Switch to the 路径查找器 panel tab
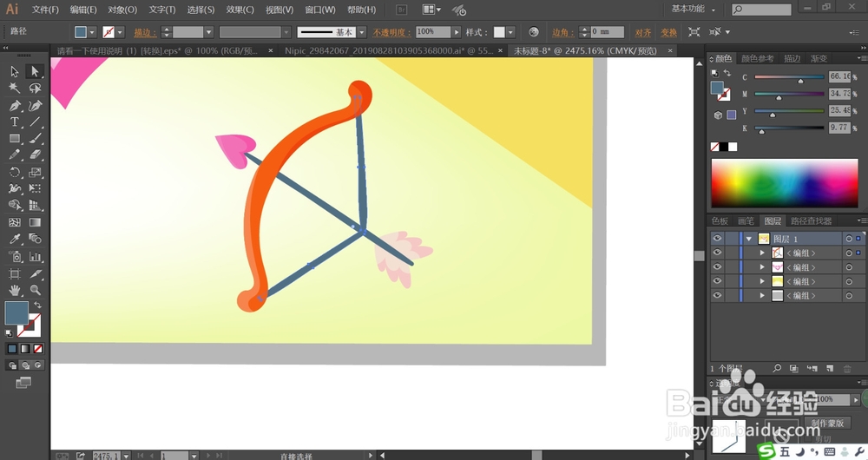 pyautogui.click(x=811, y=220)
